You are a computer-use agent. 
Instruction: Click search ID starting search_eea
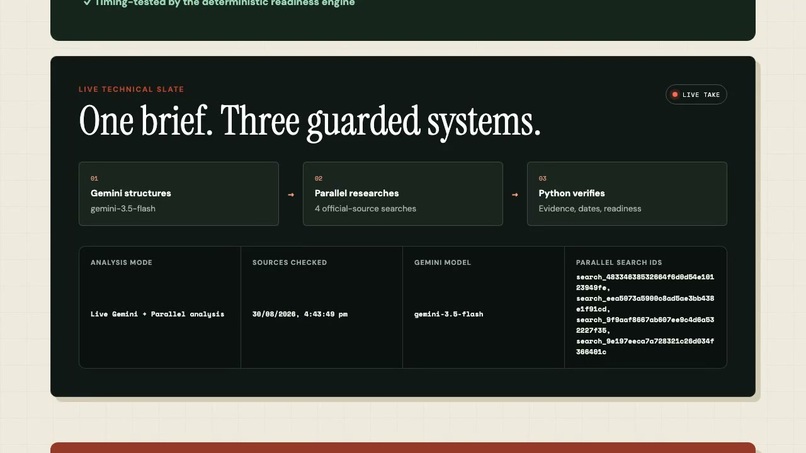point(645,304)
